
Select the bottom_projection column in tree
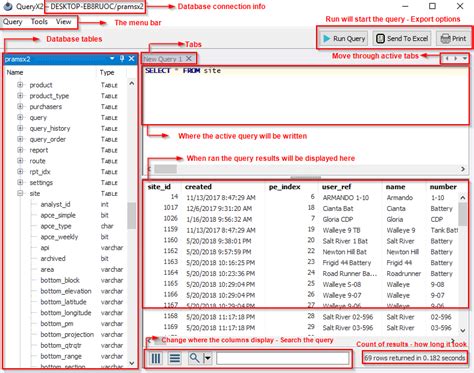[x=67, y=334]
